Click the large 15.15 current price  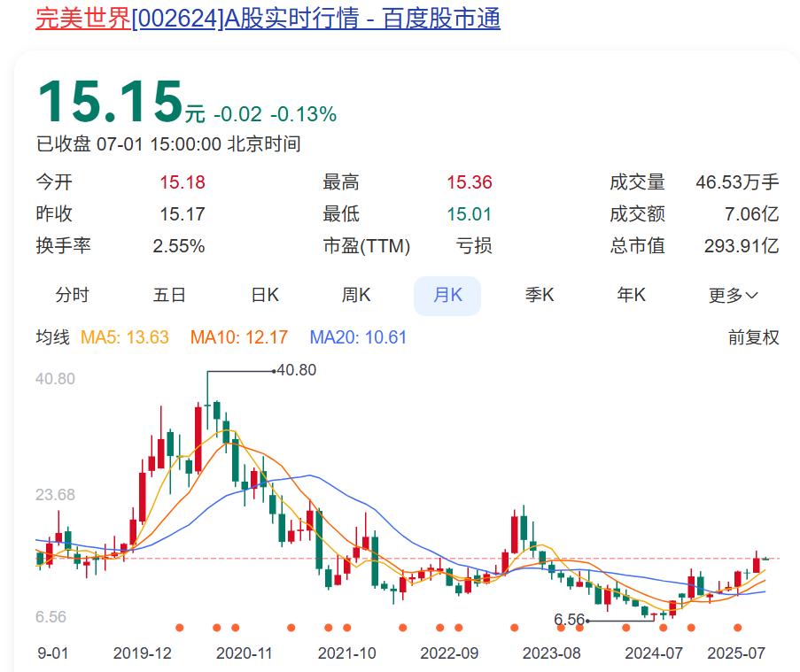coord(109,101)
